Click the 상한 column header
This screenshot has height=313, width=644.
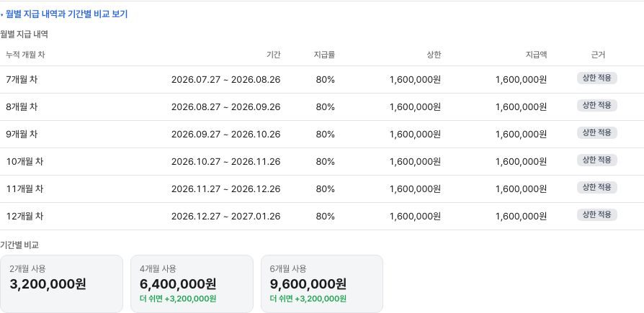click(434, 55)
